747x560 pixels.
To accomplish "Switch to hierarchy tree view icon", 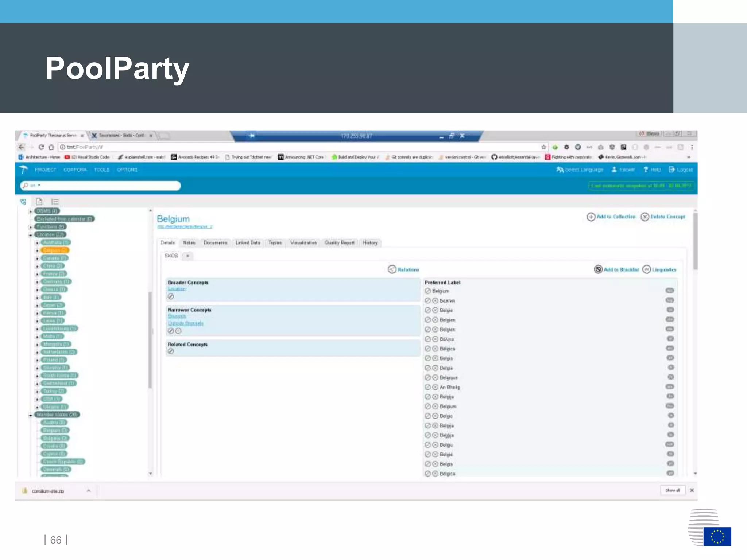I will 23,202.
